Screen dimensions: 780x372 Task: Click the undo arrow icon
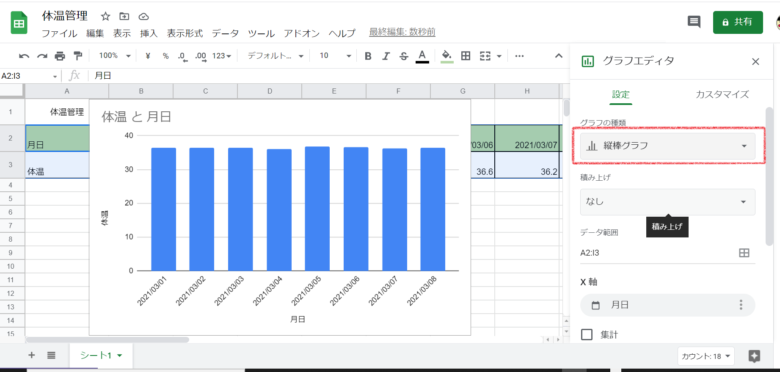[x=24, y=56]
